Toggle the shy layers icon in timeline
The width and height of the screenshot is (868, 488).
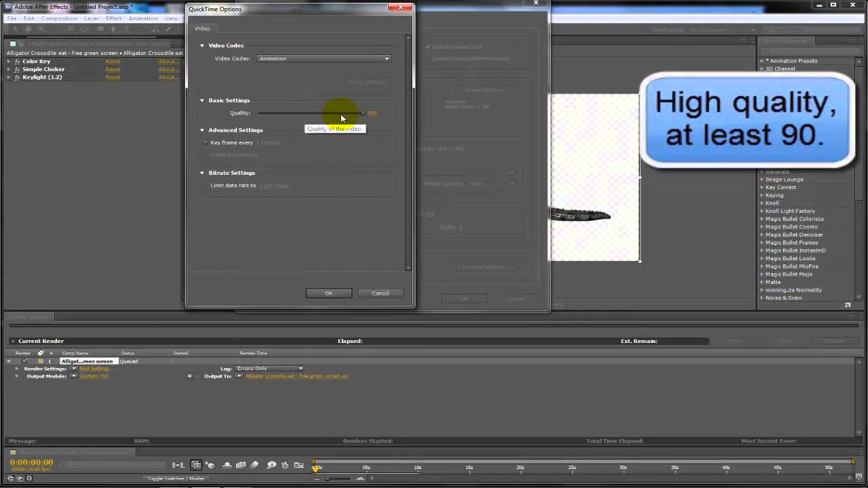click(226, 465)
